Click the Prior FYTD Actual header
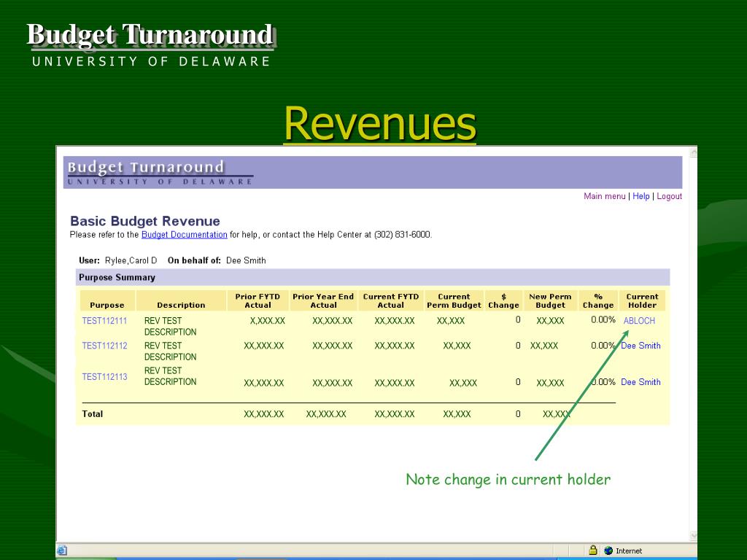 point(258,301)
